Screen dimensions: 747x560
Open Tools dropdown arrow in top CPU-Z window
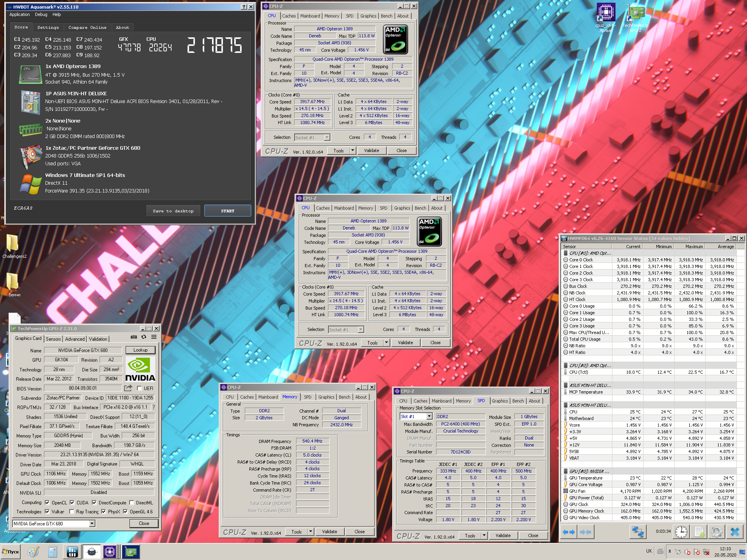tap(352, 150)
